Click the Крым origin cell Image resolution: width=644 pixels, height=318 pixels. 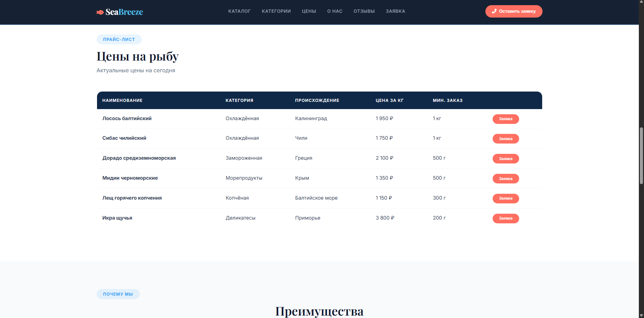302,178
